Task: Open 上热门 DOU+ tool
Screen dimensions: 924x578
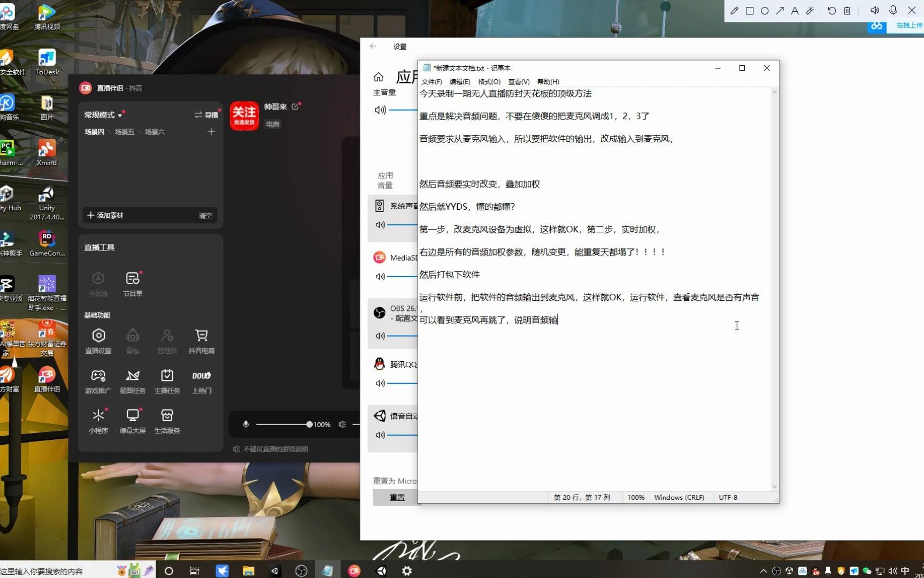Action: point(202,381)
